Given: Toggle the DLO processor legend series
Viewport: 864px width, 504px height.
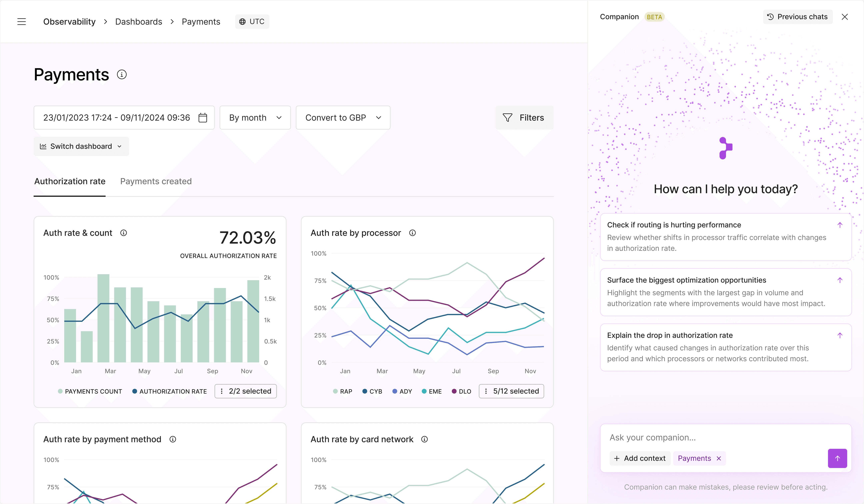Looking at the screenshot, I should [461, 391].
